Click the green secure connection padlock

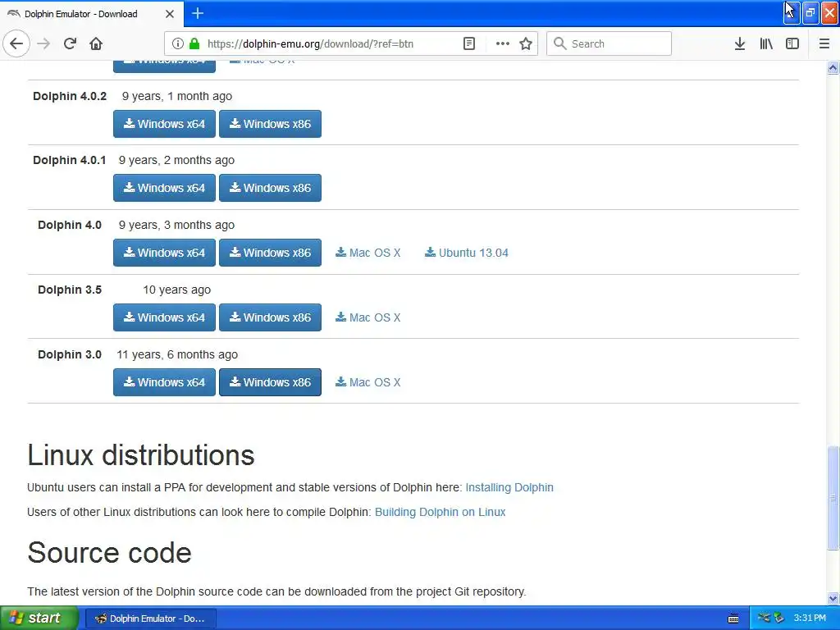tap(194, 44)
